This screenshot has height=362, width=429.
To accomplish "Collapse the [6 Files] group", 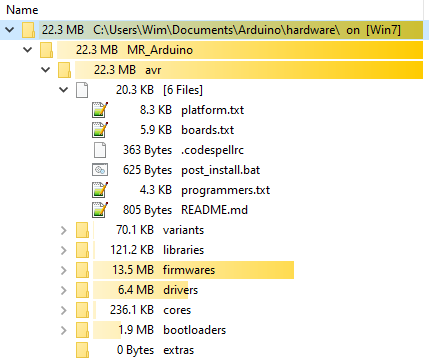I will pyautogui.click(x=64, y=90).
